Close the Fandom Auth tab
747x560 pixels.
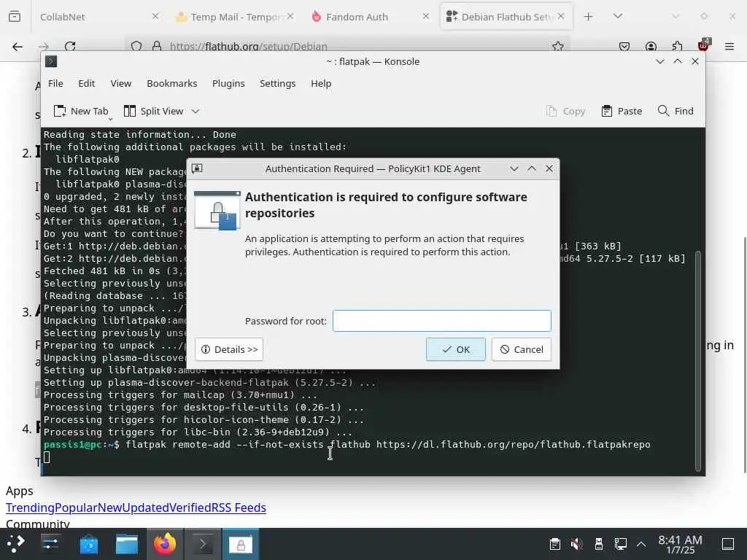click(x=426, y=16)
